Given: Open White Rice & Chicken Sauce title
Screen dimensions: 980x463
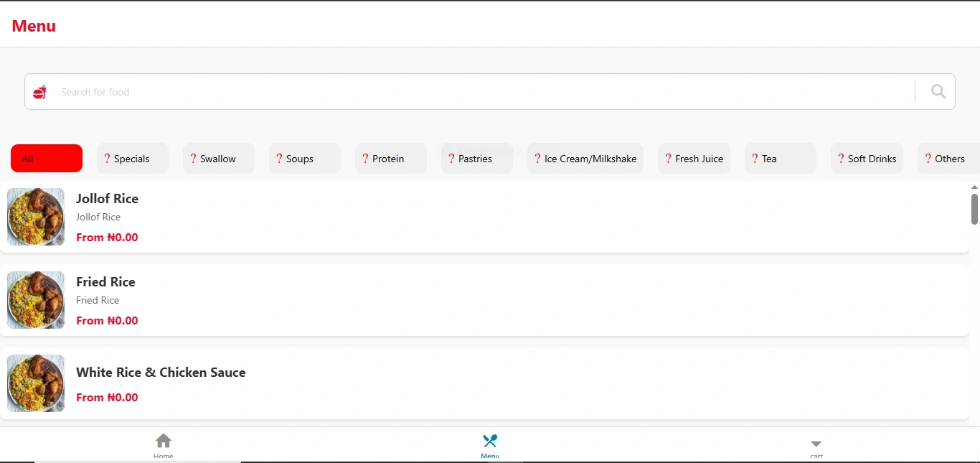Looking at the screenshot, I should 161,373.
